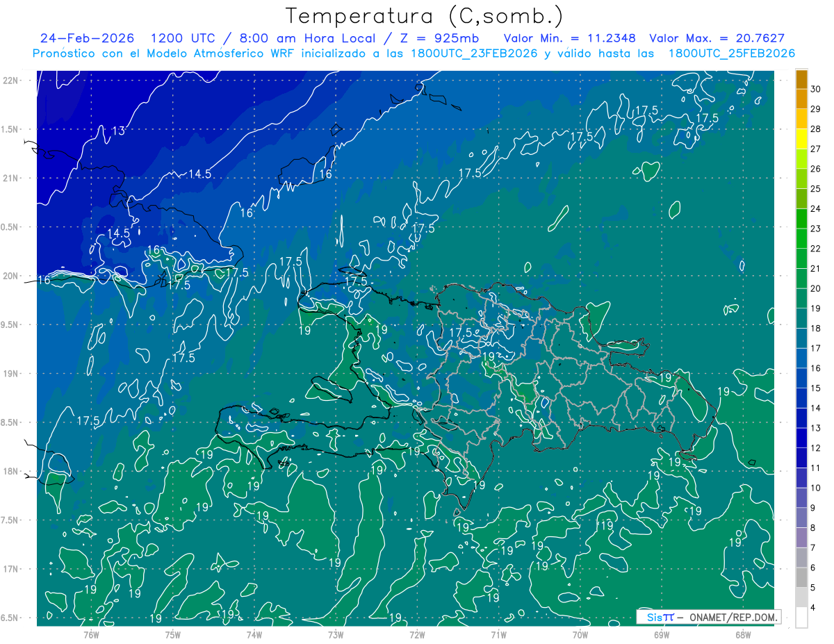This screenshot has width=834, height=644.
Task: Click the 76W longitude axis label
Action: (x=91, y=634)
